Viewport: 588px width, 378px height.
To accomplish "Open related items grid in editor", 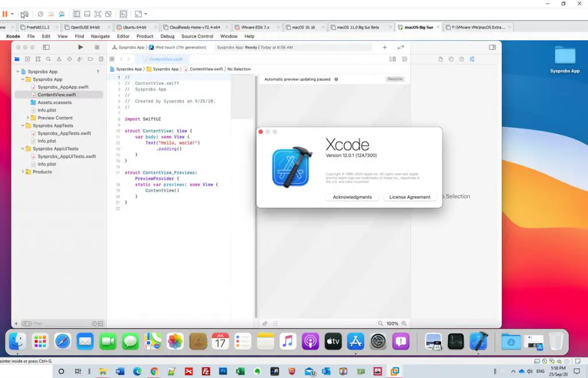I will [x=112, y=59].
